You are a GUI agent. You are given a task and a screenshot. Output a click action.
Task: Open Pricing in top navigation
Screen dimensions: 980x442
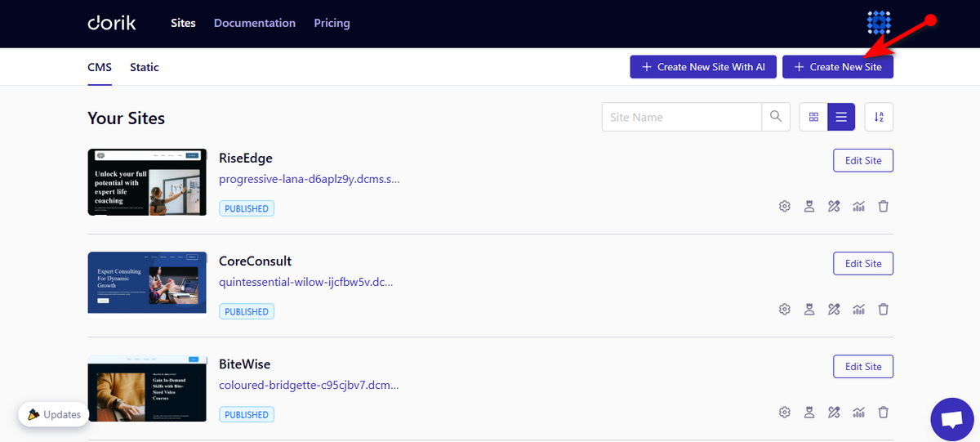332,23
